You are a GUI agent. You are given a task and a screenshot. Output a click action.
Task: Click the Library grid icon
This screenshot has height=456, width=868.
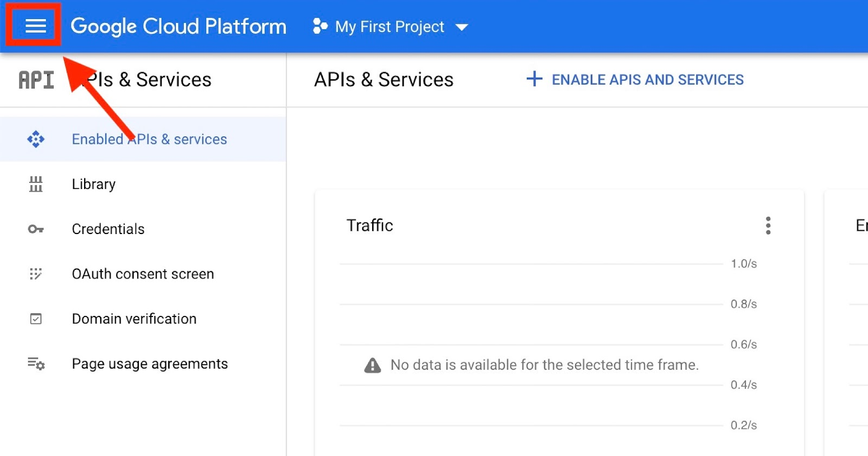click(x=36, y=184)
